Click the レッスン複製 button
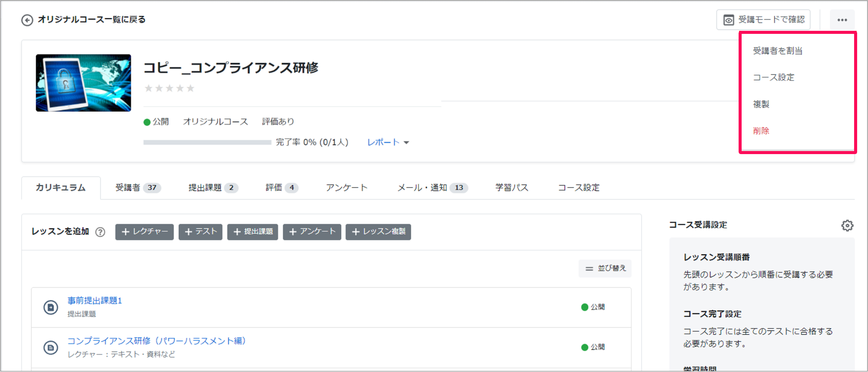The width and height of the screenshot is (868, 372). click(x=378, y=232)
